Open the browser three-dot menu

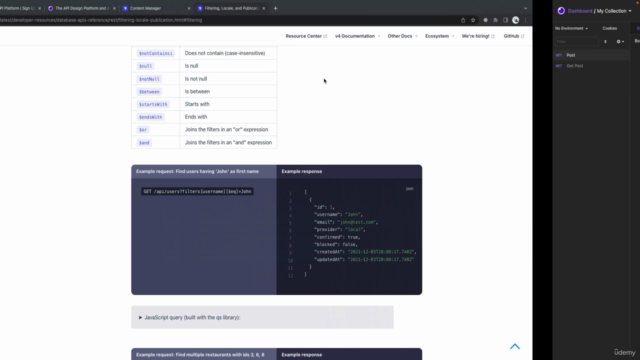526,20
